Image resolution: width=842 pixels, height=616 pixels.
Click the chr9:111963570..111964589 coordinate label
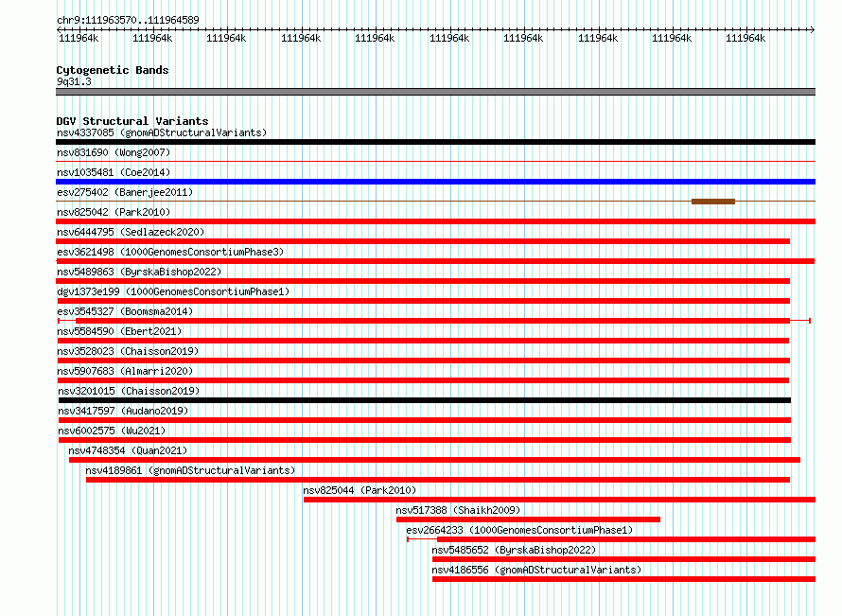point(128,20)
